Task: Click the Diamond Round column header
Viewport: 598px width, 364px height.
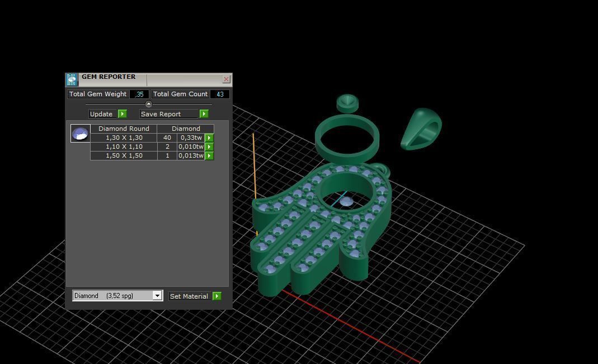Action: (124, 129)
